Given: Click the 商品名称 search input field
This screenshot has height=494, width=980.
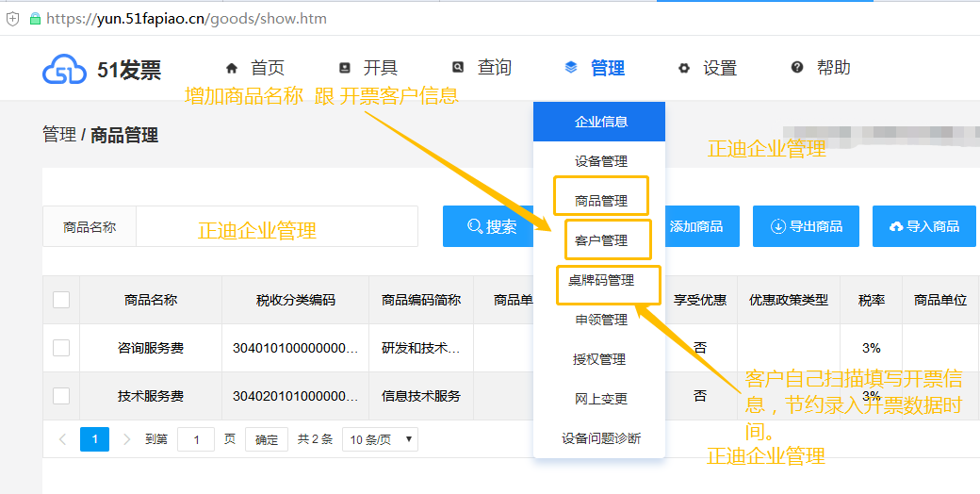Looking at the screenshot, I should [277, 227].
